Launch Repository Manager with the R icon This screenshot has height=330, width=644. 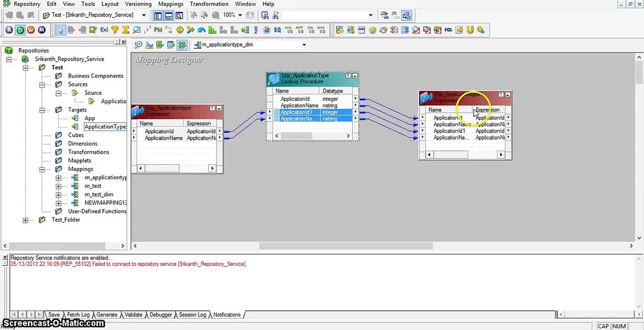(9, 30)
